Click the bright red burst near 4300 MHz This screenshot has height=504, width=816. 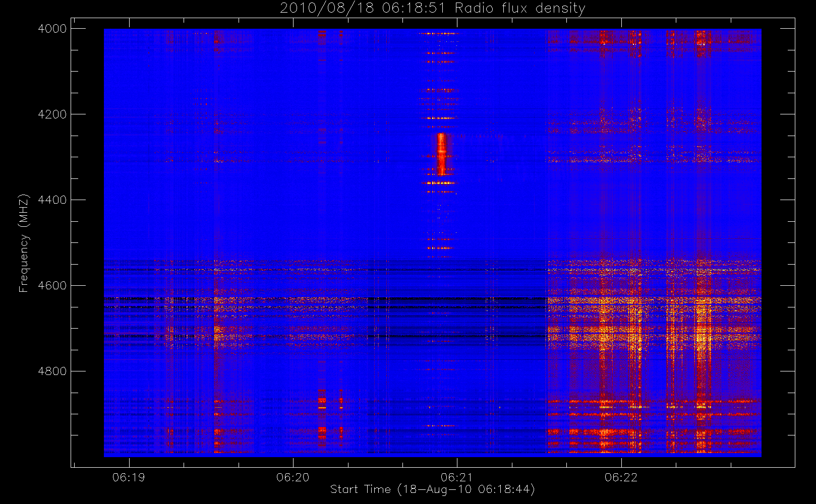click(441, 154)
